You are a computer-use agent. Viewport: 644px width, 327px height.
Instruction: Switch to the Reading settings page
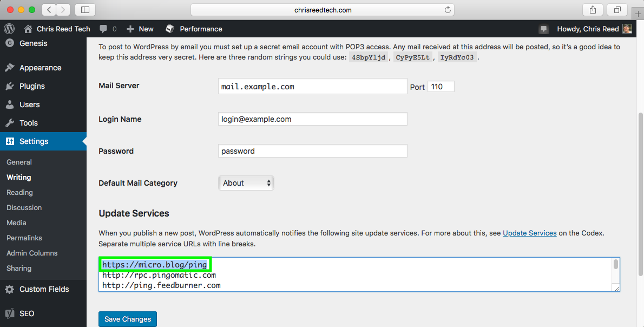19,192
